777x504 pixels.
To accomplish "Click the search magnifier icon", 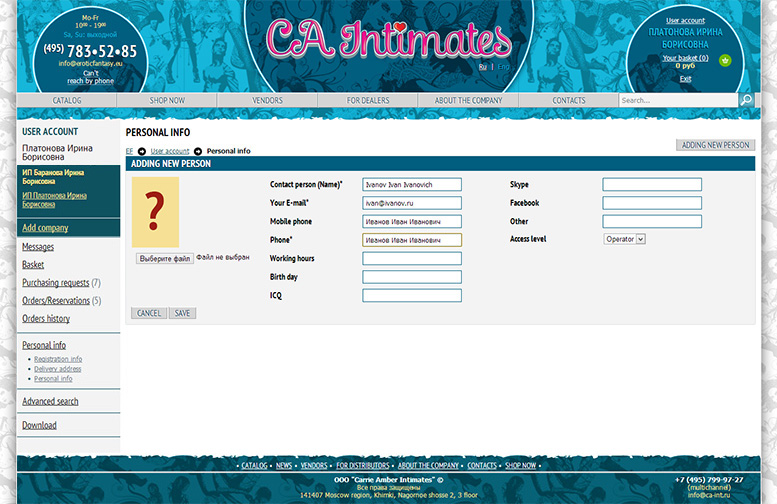I will click(746, 100).
